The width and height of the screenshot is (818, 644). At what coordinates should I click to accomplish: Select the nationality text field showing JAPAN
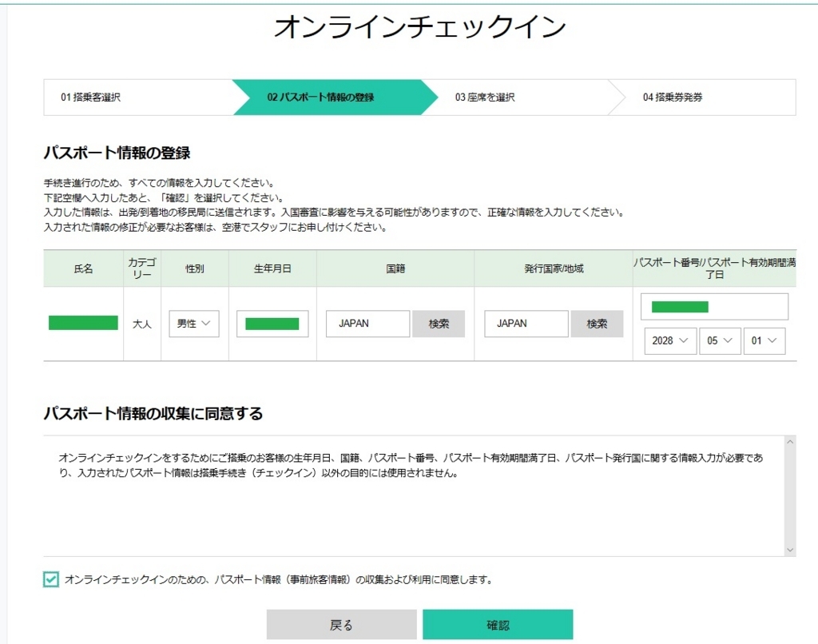367,323
